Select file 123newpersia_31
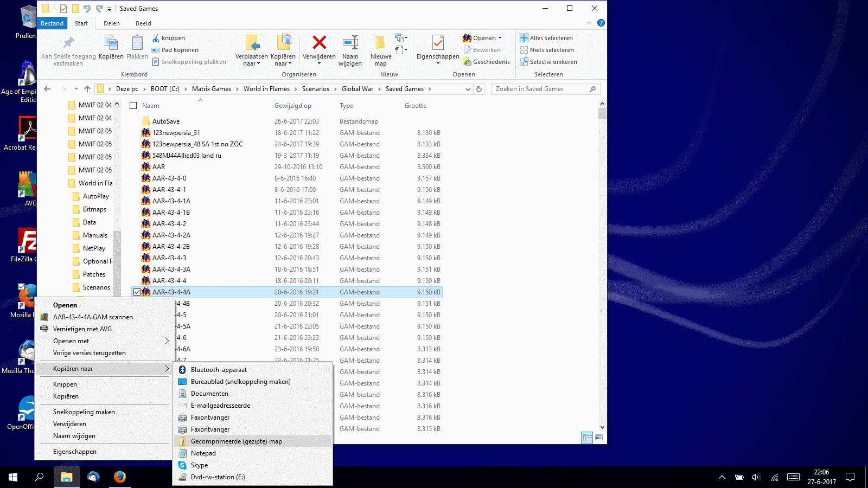The height and width of the screenshot is (488, 868). pyautogui.click(x=176, y=133)
